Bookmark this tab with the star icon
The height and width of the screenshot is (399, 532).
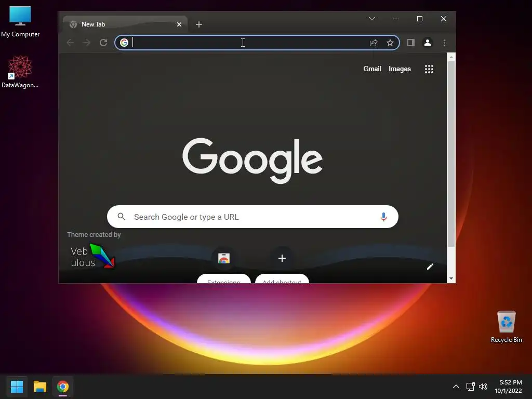[x=390, y=43]
